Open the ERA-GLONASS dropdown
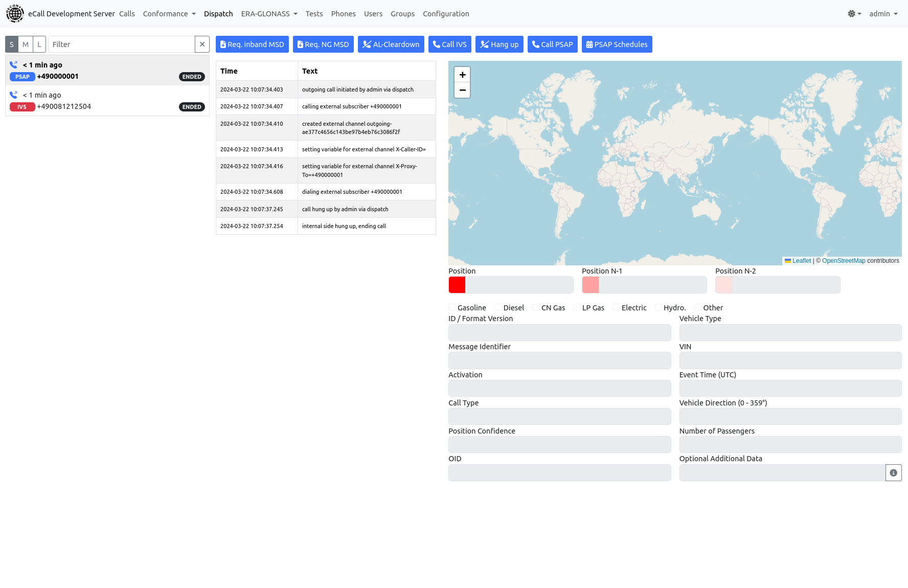Viewport: 908px width, 588px height. [269, 14]
